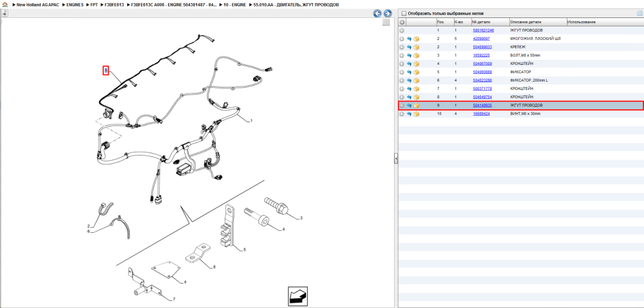Click the orientation arrow box under diagram
Viewport: 644px width, 308px height.
298,296
